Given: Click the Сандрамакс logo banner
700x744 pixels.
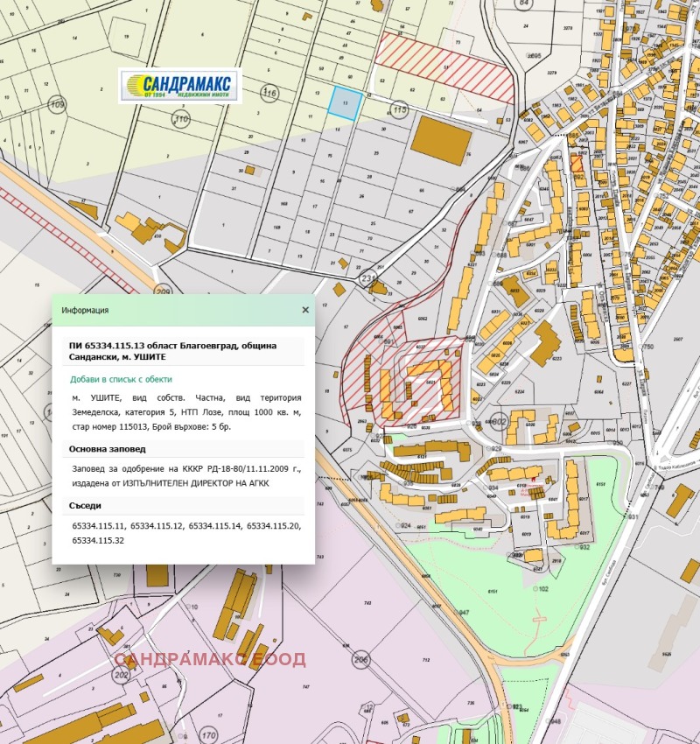Looking at the screenshot, I should [180, 86].
